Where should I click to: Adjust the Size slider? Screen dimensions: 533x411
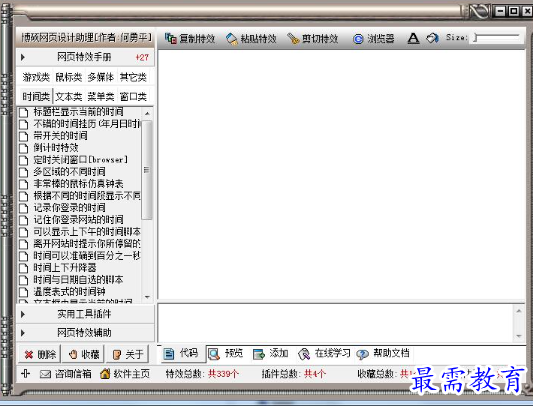497,38
